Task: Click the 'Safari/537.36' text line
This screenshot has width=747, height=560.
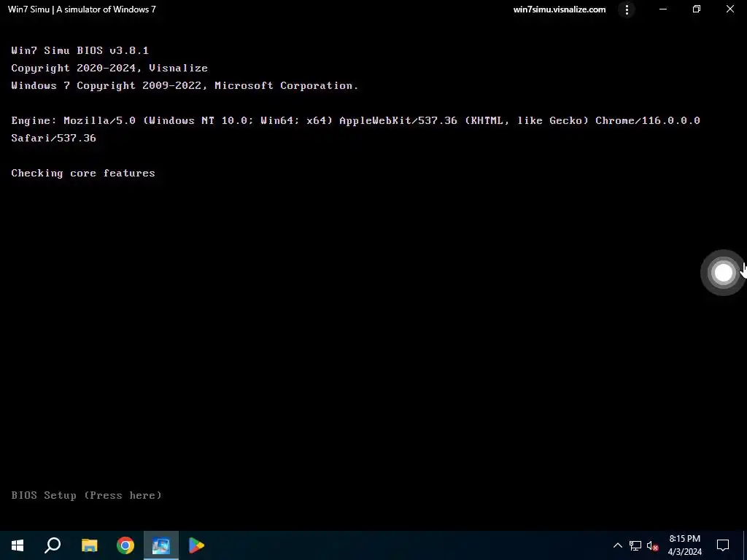Action: click(53, 138)
